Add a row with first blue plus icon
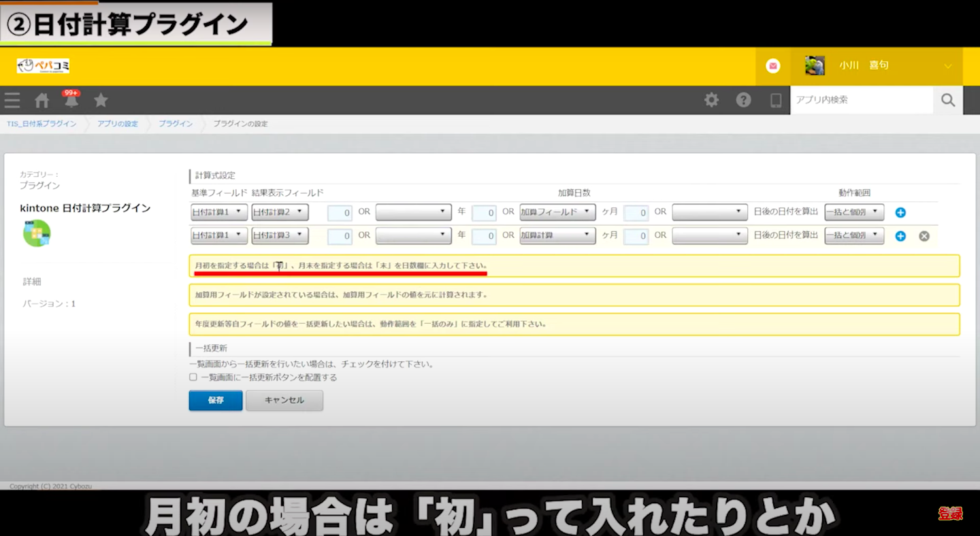 point(900,213)
